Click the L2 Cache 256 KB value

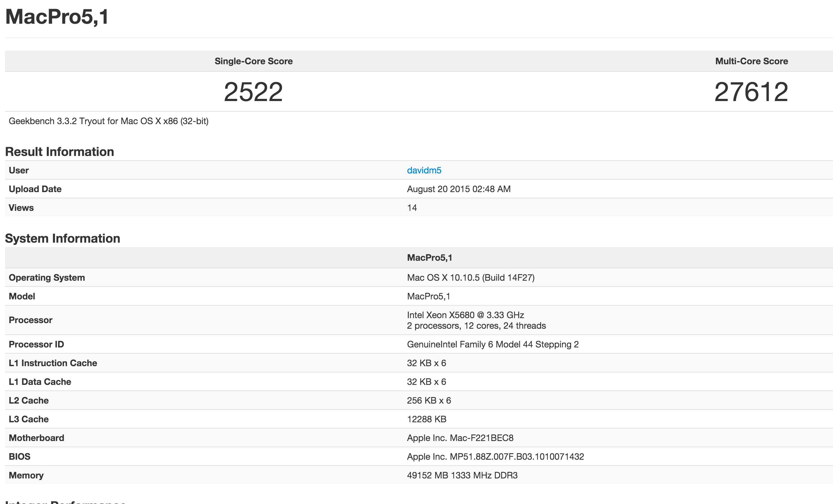tap(429, 401)
